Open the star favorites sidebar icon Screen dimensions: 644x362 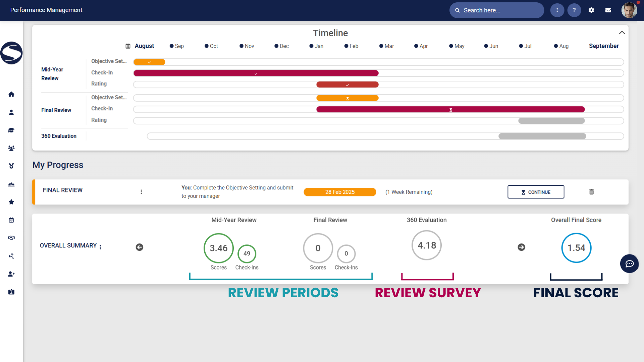[x=11, y=202]
